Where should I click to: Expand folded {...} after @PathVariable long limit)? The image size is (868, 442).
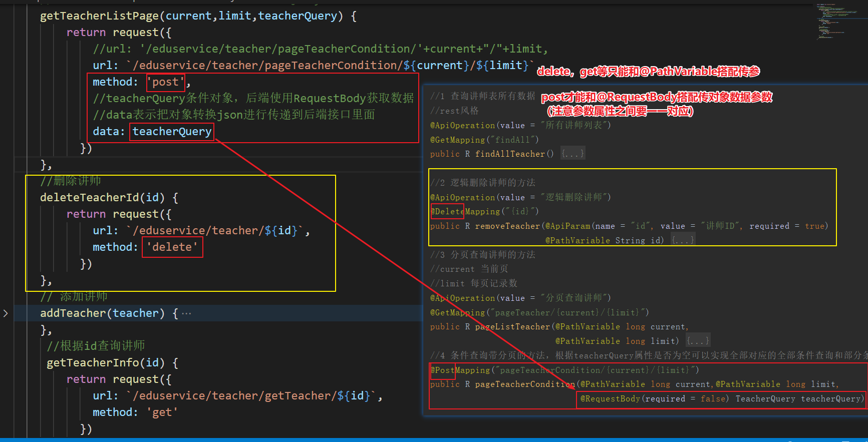pos(698,341)
